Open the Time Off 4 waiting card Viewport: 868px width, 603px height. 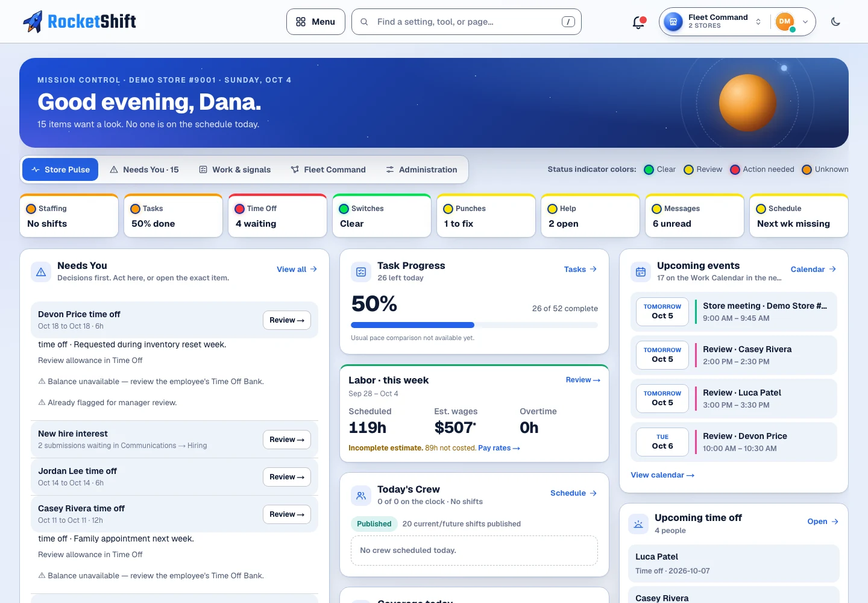tap(277, 216)
